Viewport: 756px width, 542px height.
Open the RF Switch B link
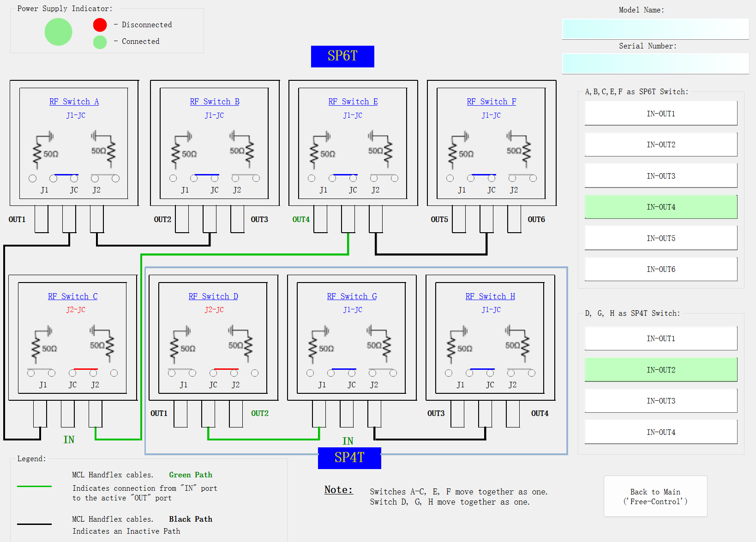click(215, 102)
